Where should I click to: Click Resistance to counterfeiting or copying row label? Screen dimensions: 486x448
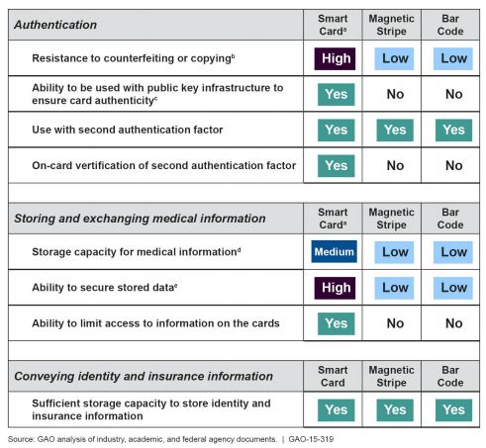click(134, 58)
